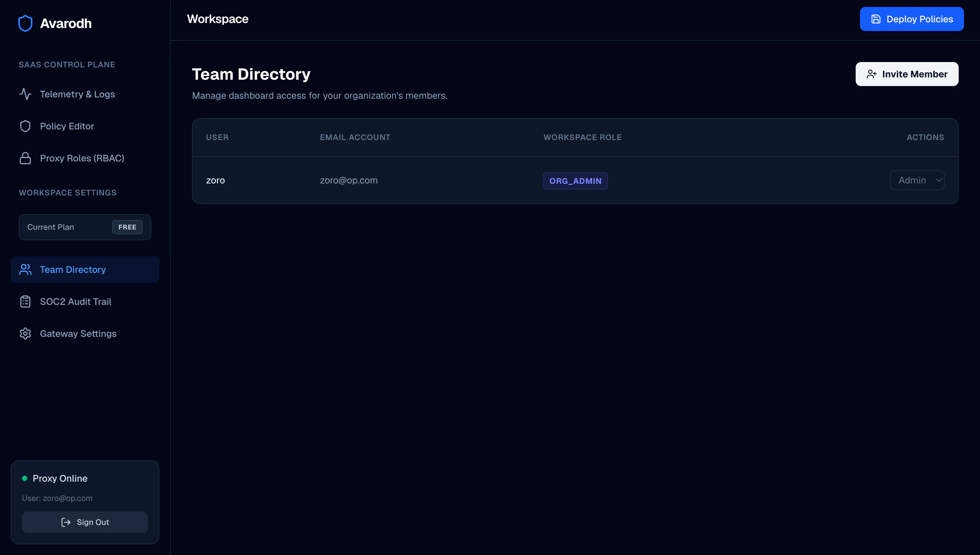
Task: Click the SOC2 Audit Trail clipboard icon
Action: coord(26,302)
